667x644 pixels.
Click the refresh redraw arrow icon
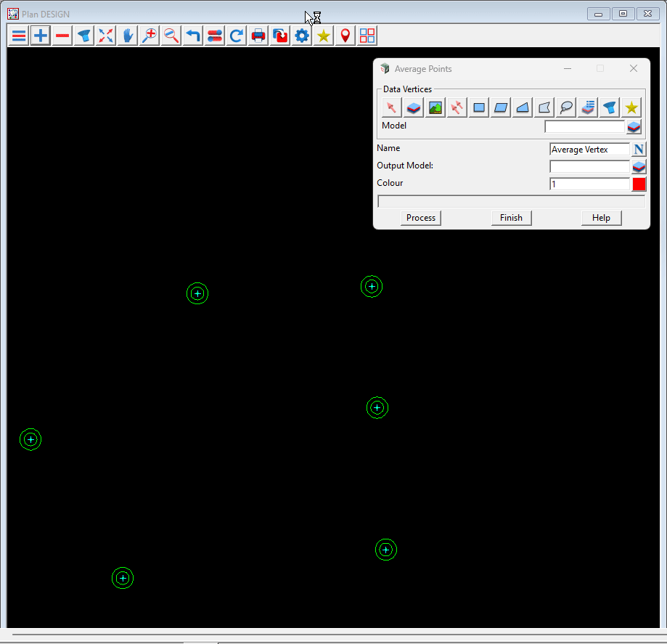click(x=237, y=36)
